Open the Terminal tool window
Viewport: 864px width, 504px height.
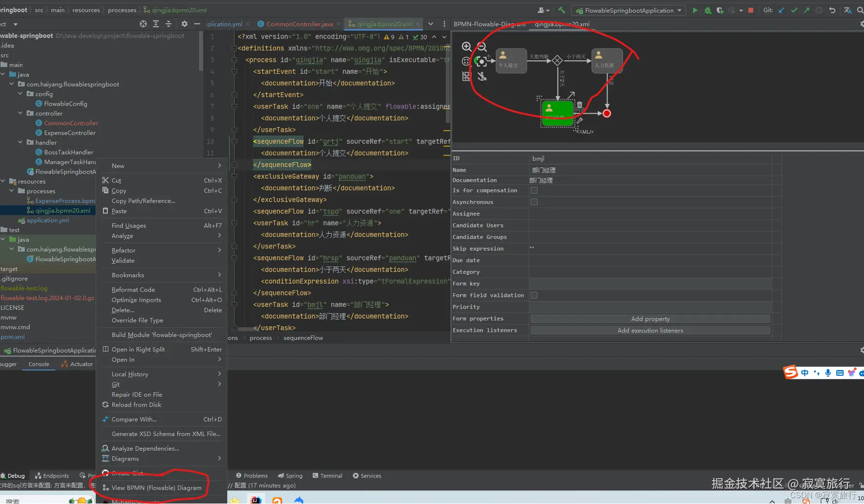[x=327, y=476]
